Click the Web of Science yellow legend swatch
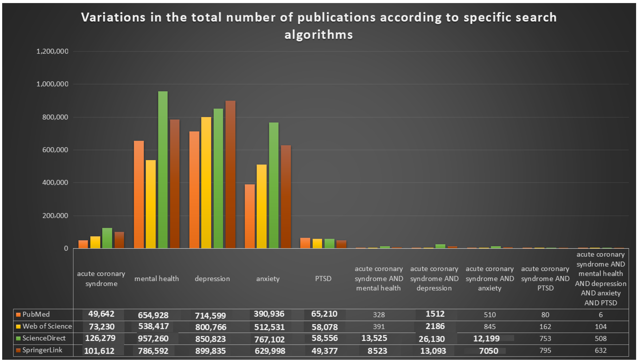 point(18,327)
